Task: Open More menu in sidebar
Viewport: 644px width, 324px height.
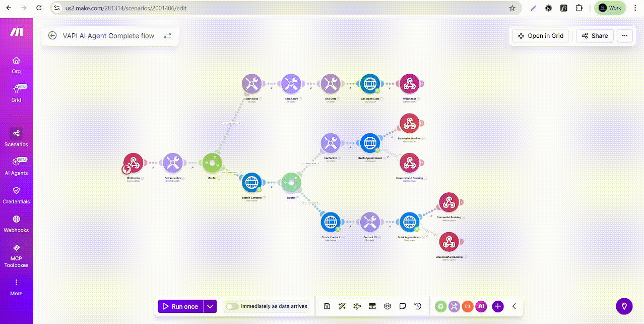Action: pyautogui.click(x=16, y=287)
